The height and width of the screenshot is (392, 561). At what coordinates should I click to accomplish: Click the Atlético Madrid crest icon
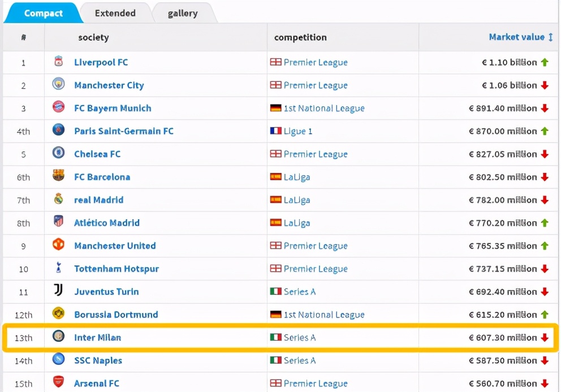tap(58, 222)
